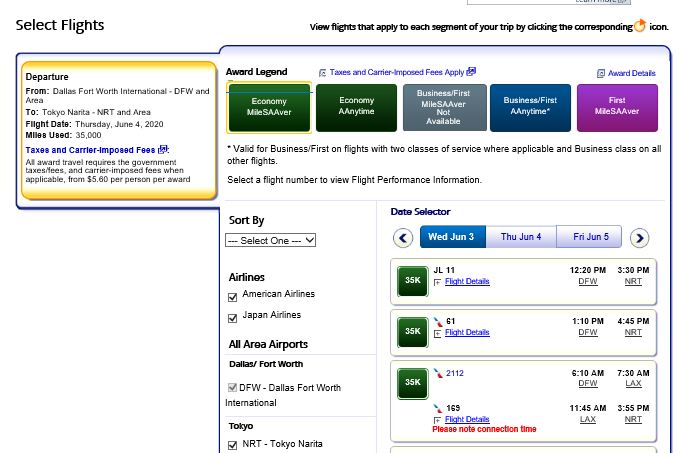
Task: Click the JL 11 flight number
Action: click(x=444, y=270)
